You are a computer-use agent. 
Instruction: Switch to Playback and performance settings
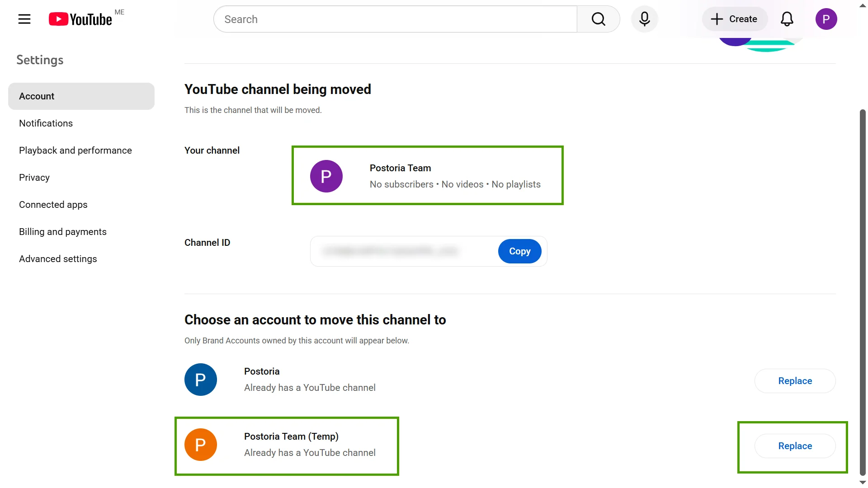click(75, 150)
